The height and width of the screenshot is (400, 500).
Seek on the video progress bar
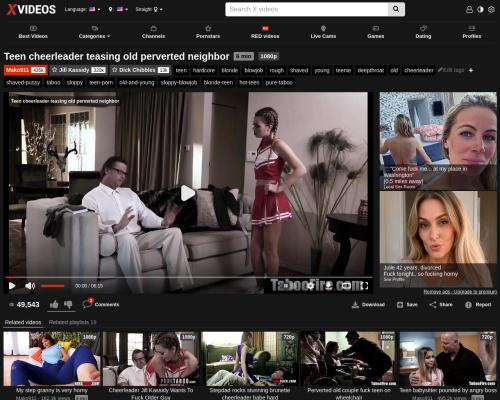pos(188,277)
